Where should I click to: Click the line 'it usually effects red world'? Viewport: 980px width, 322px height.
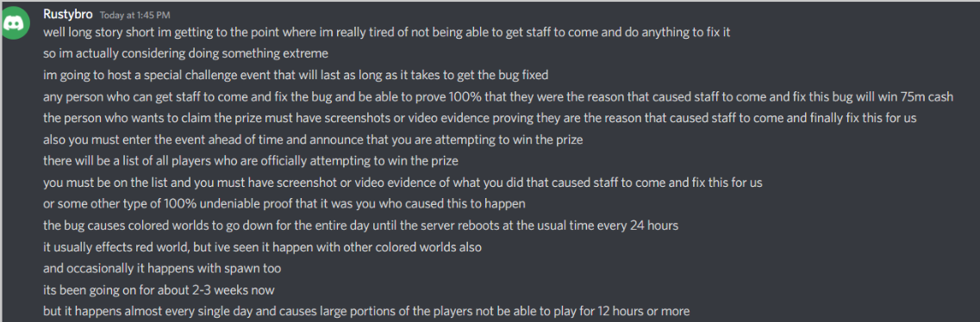[x=263, y=247]
